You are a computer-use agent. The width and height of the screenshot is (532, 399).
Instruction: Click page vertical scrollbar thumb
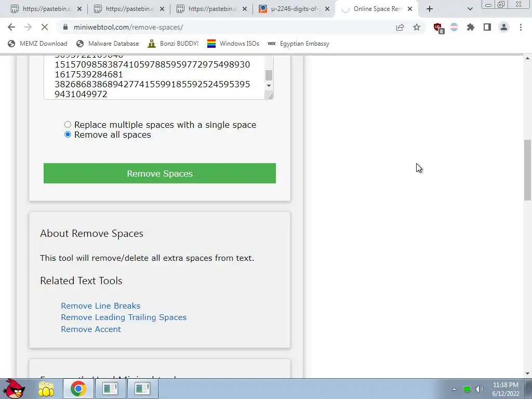[x=528, y=170]
